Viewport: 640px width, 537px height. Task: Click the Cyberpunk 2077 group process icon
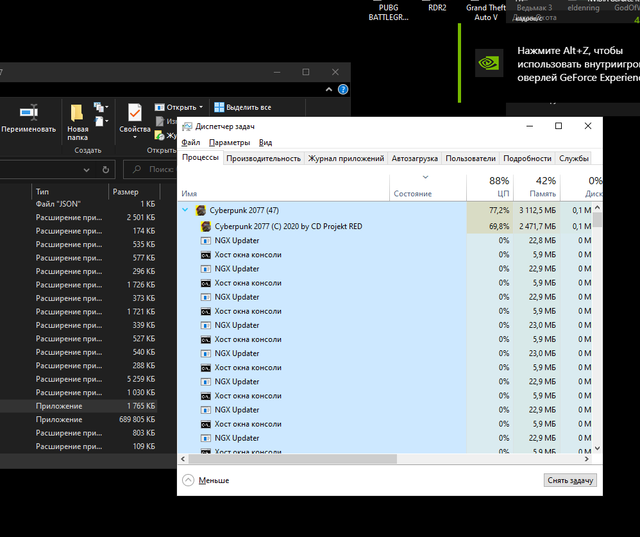[201, 211]
